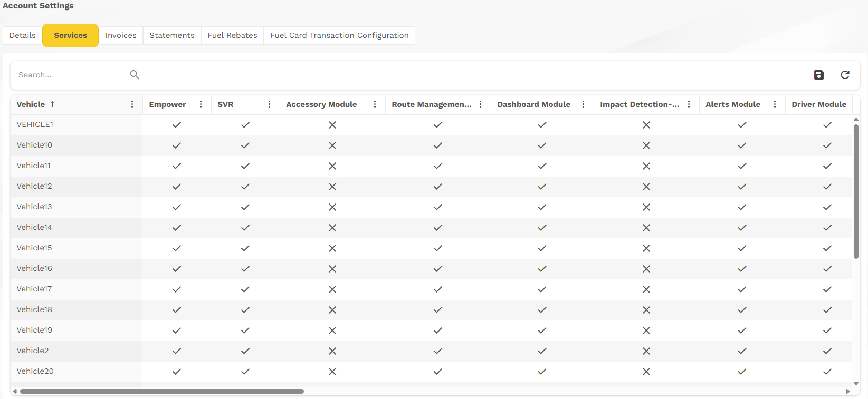Enable Impact Detection for Vehicle2
This screenshot has height=399, width=868.
coord(646,351)
